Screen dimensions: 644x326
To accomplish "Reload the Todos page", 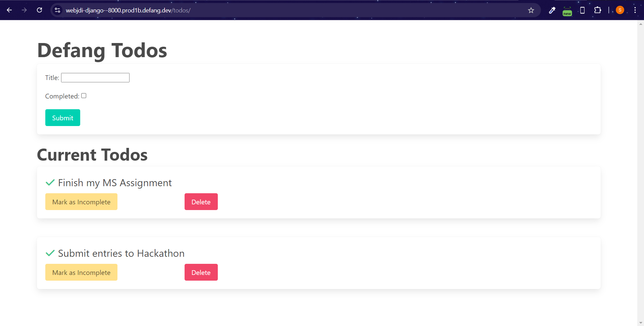I will point(39,10).
